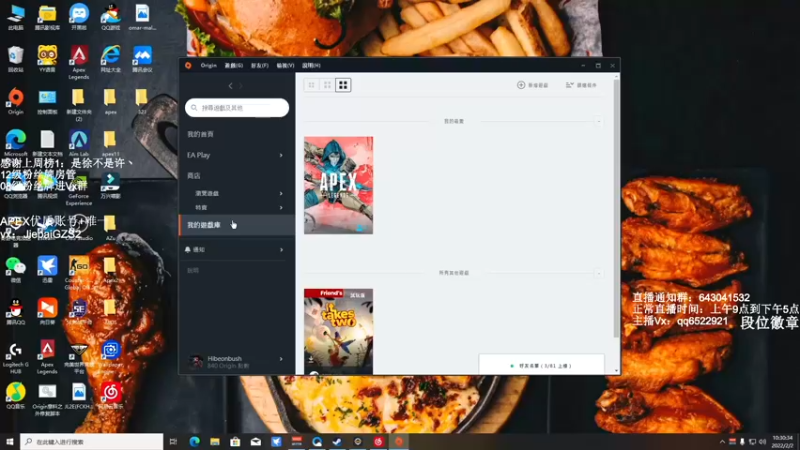Switch to Origin via taskbar icon
The height and width of the screenshot is (450, 800).
point(399,441)
